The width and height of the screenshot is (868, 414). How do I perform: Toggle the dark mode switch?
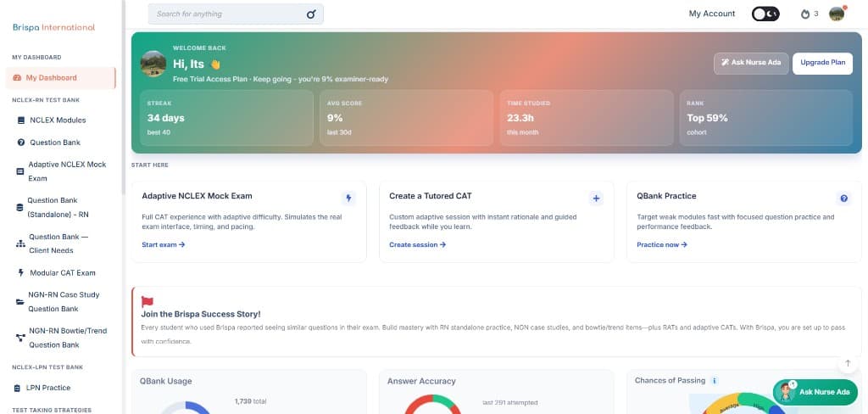(765, 14)
